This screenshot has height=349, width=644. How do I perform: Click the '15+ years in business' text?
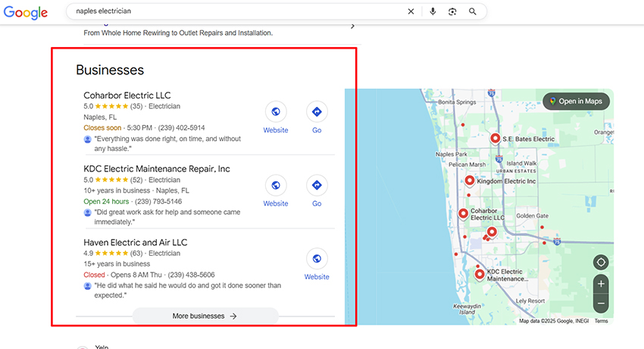click(x=117, y=264)
